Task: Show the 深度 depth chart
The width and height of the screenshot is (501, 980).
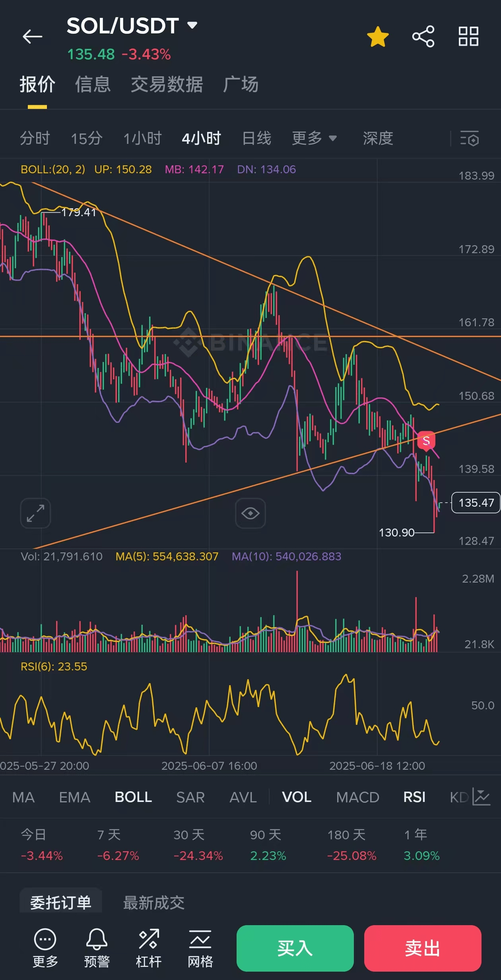Action: tap(378, 138)
